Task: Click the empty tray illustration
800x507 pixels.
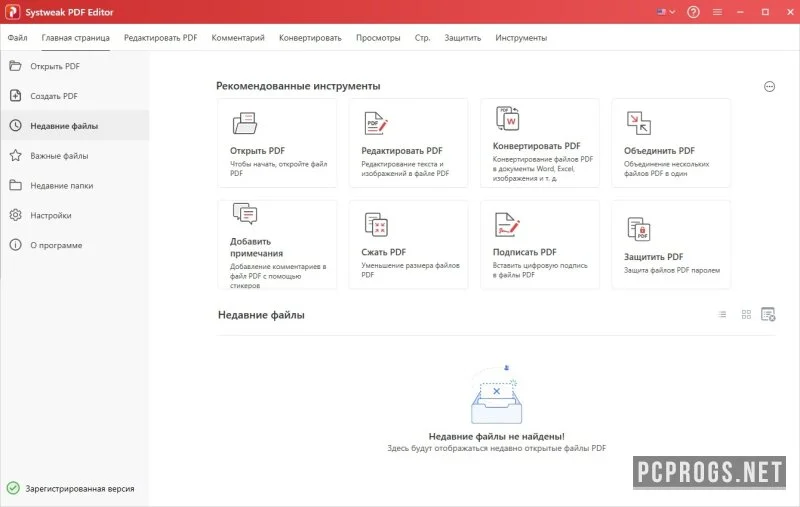Action: 496,395
